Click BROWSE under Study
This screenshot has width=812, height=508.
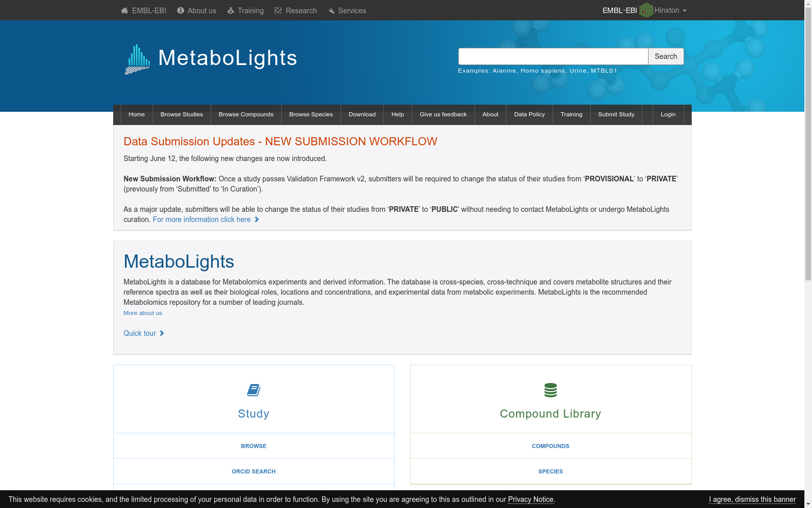pyautogui.click(x=254, y=446)
